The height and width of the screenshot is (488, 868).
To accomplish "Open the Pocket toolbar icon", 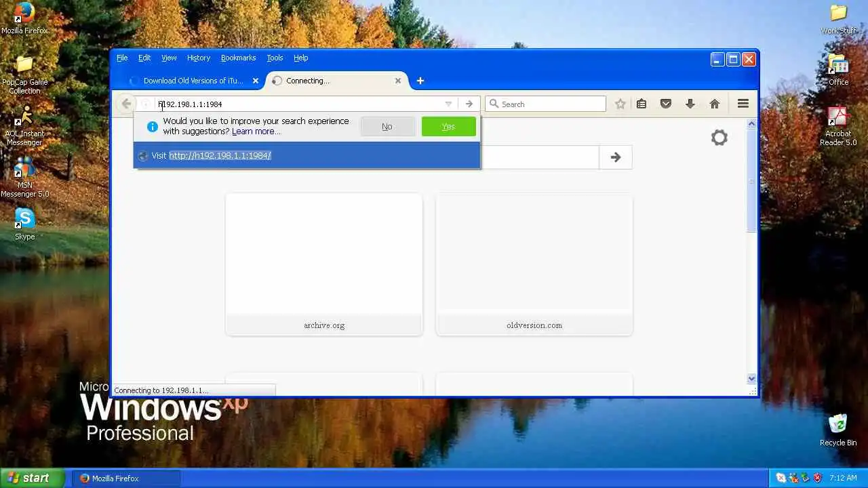I will click(666, 104).
